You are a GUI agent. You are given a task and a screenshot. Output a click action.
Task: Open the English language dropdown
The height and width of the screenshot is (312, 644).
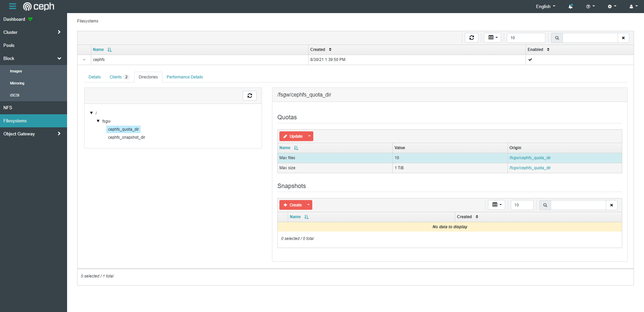[545, 6]
